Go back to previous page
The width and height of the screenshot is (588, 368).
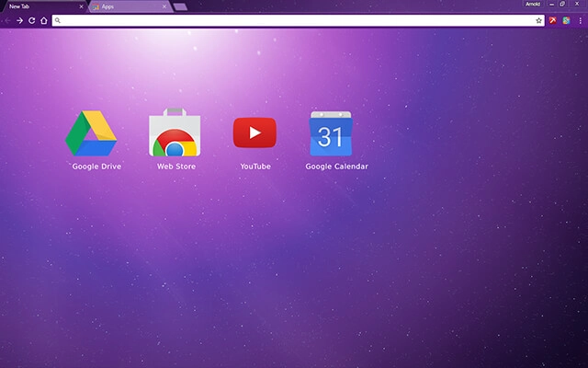click(x=7, y=20)
